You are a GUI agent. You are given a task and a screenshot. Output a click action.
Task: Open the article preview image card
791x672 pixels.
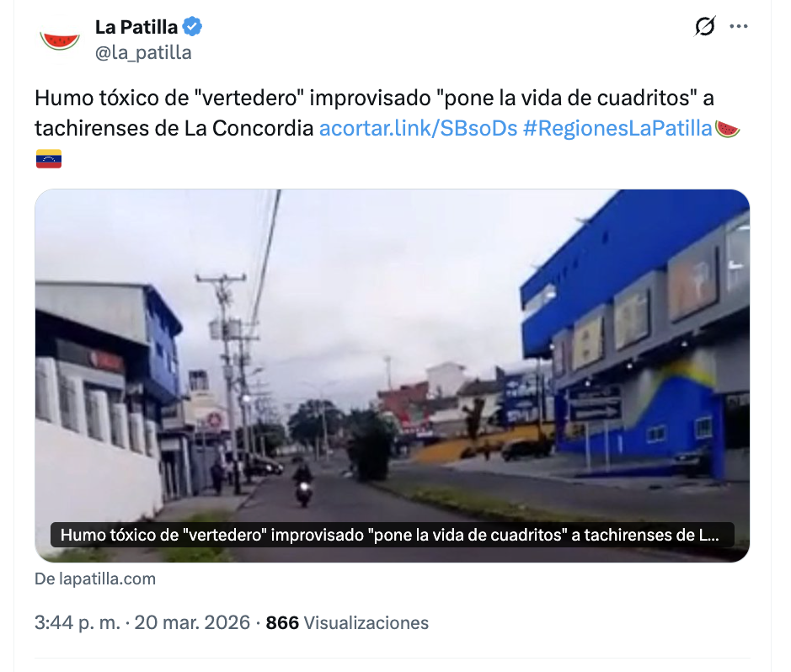[x=392, y=376]
